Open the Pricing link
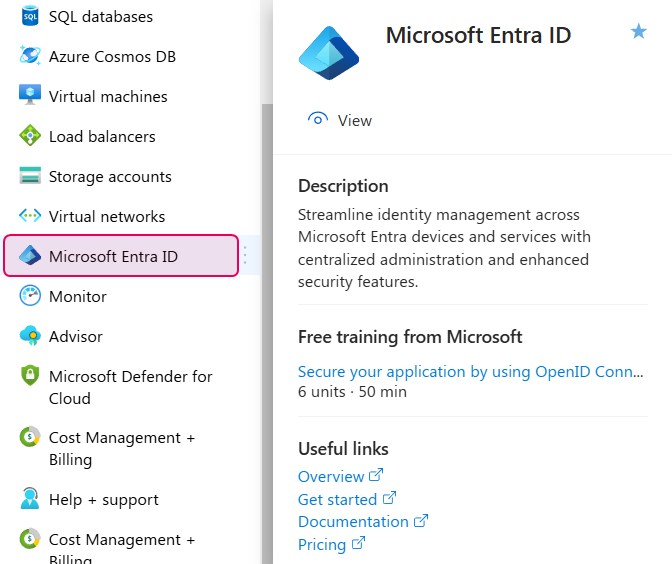This screenshot has height=564, width=672. [x=322, y=544]
